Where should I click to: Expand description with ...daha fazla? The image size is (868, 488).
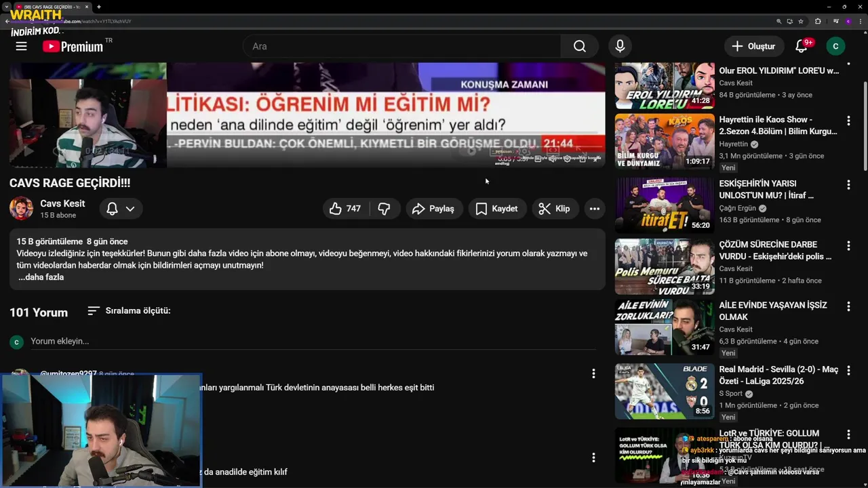click(x=41, y=277)
